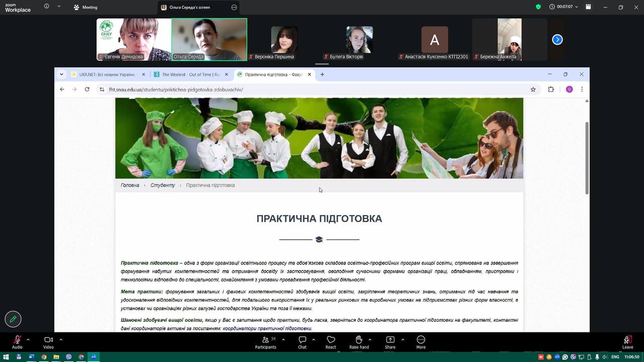Screen dimensions: 644x362
Task: Open the Chat panel in Zoom
Action: point(302,340)
